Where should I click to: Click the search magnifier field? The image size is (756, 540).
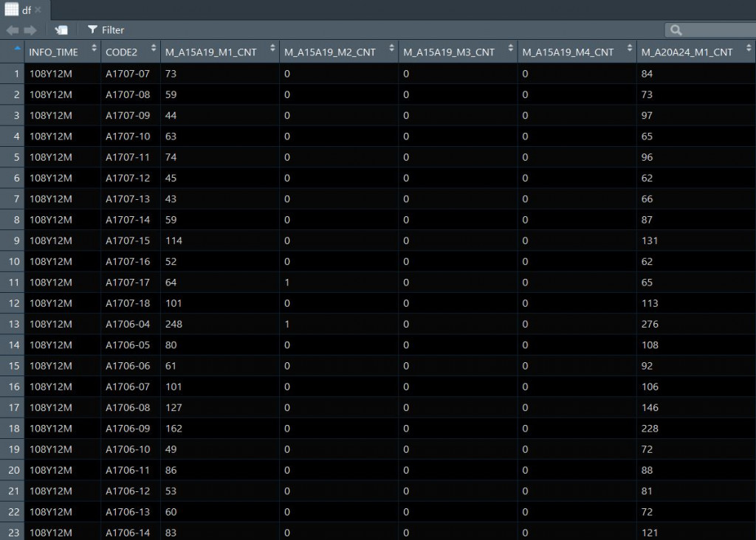point(710,30)
